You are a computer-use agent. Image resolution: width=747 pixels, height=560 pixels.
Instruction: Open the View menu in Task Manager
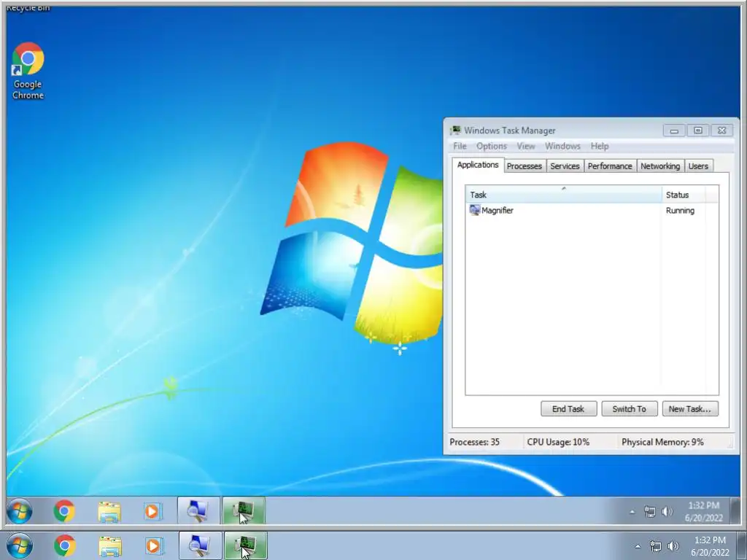526,146
